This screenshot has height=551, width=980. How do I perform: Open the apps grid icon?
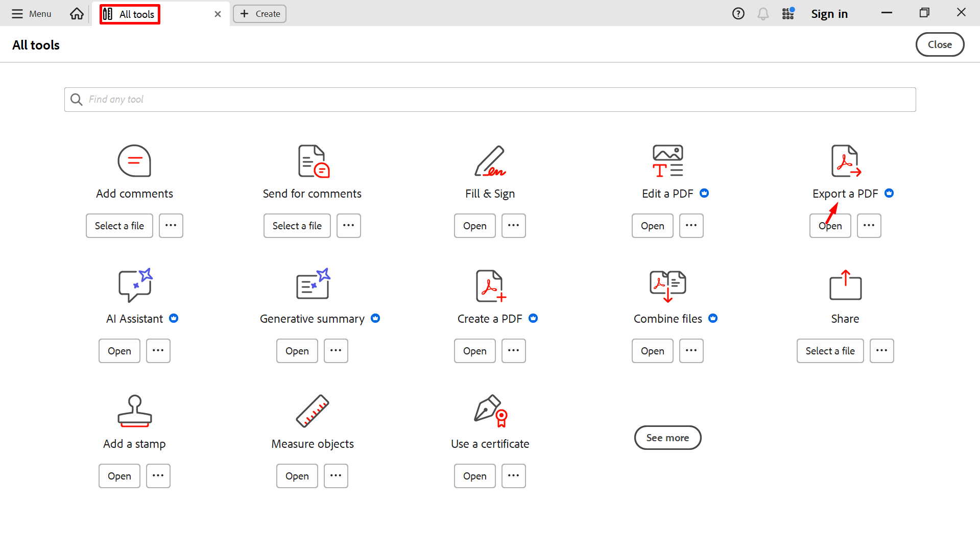[788, 14]
